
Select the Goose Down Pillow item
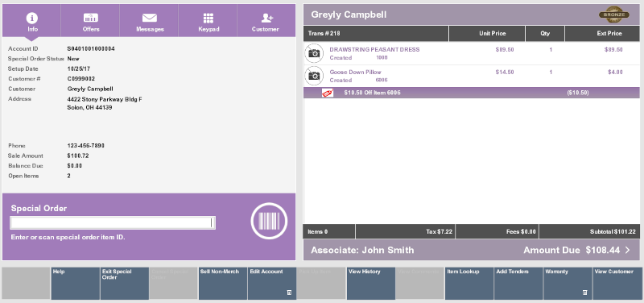(x=472, y=76)
